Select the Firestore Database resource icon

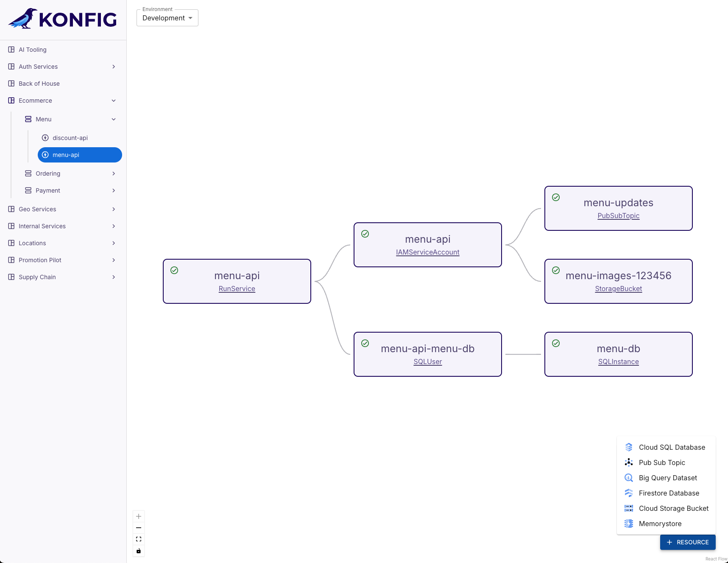[x=629, y=493]
